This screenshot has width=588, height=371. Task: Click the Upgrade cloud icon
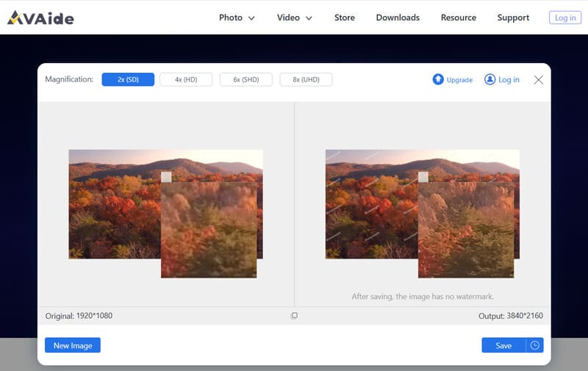[437, 79]
